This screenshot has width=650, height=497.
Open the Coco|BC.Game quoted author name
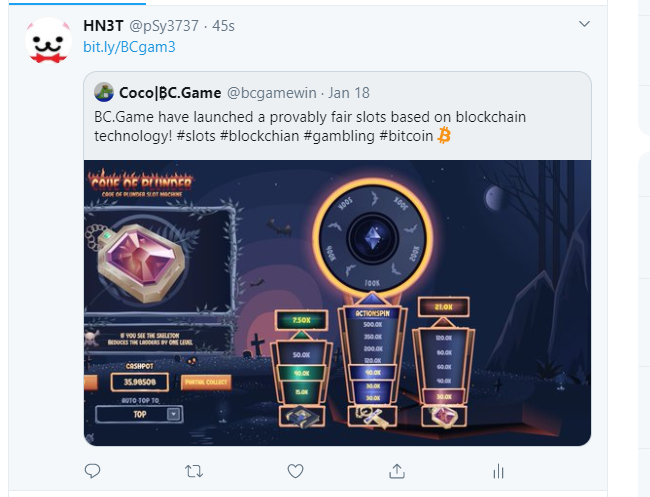pos(170,93)
